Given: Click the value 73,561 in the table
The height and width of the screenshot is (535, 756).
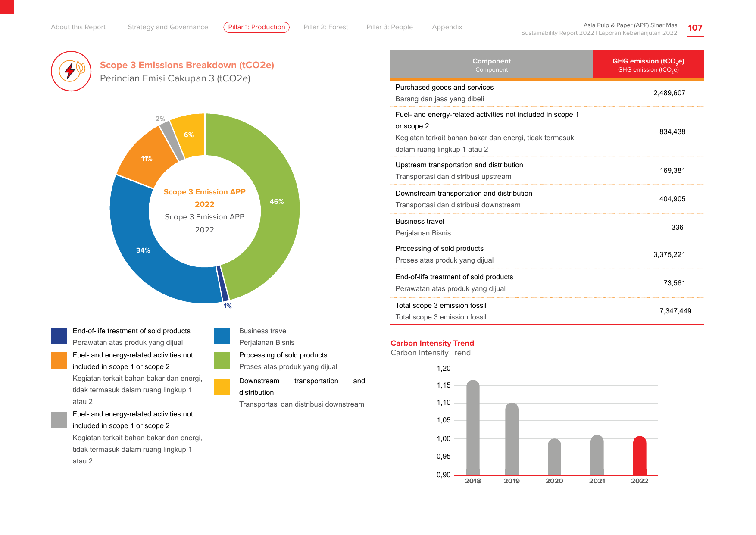Looking at the screenshot, I should (x=674, y=283).
